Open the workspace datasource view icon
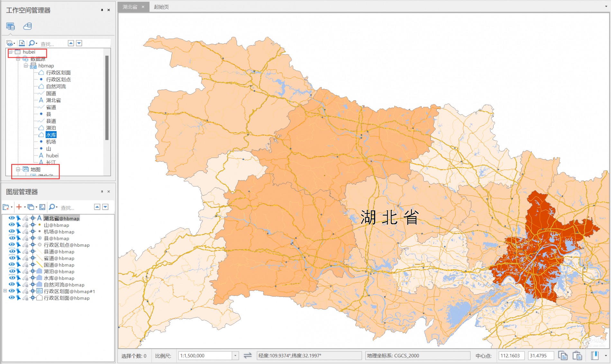 10,26
